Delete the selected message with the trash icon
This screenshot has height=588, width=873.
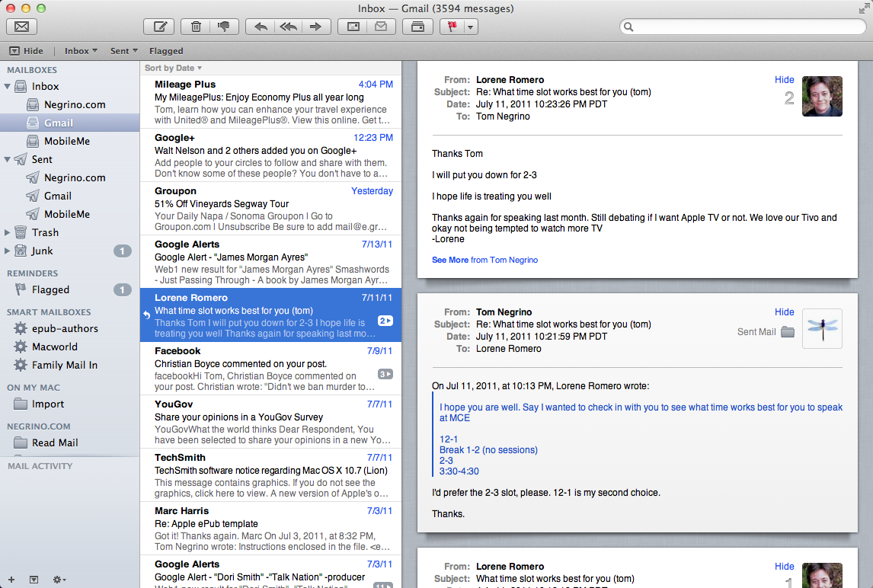[196, 27]
